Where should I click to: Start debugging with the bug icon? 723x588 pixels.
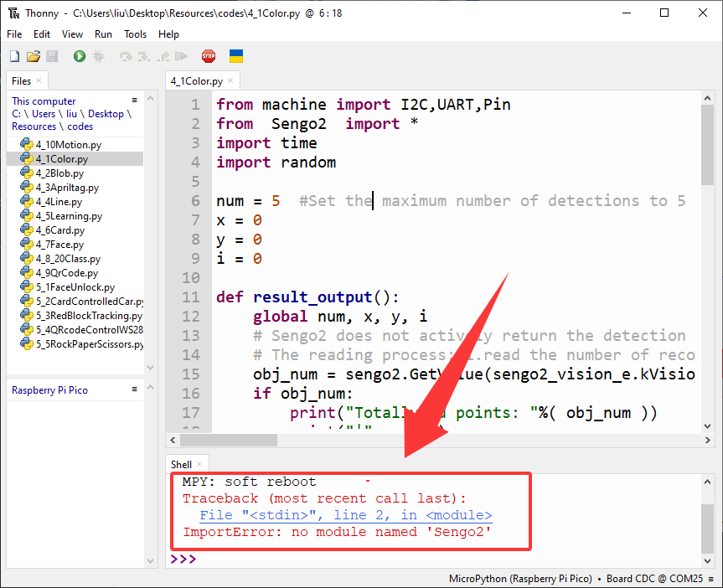click(98, 56)
